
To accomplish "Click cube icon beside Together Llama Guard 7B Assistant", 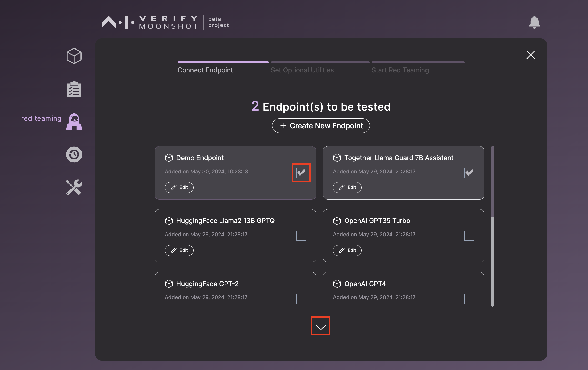I will pyautogui.click(x=337, y=158).
